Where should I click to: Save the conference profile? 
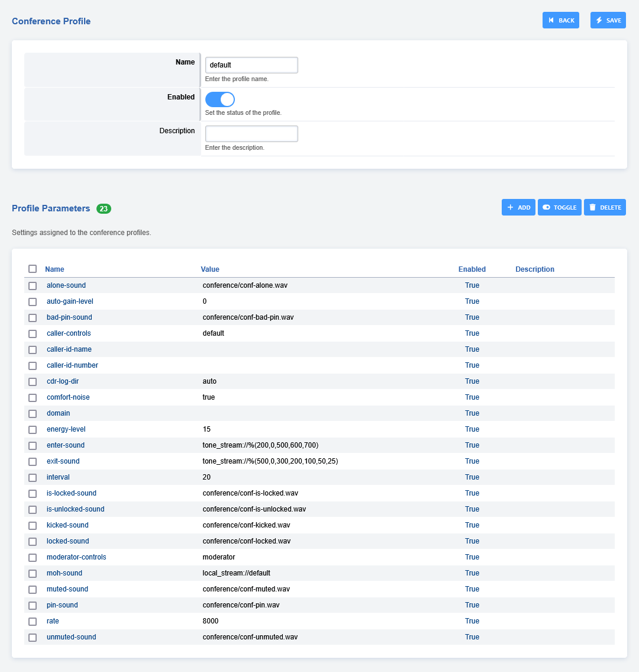[x=608, y=20]
